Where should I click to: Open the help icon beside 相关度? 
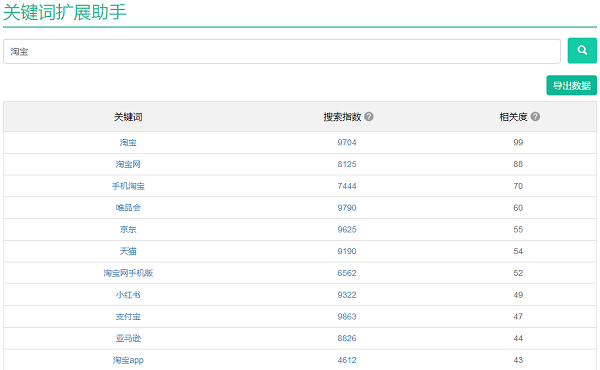(x=535, y=117)
